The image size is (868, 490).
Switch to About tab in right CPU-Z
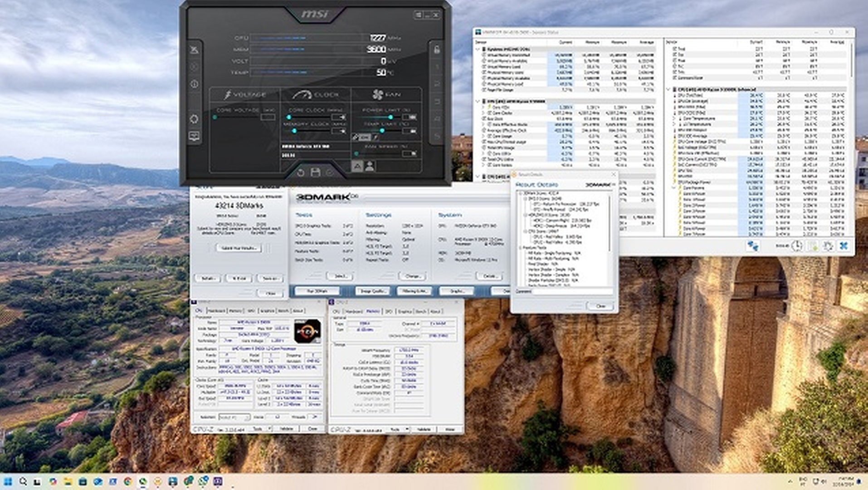[435, 311]
